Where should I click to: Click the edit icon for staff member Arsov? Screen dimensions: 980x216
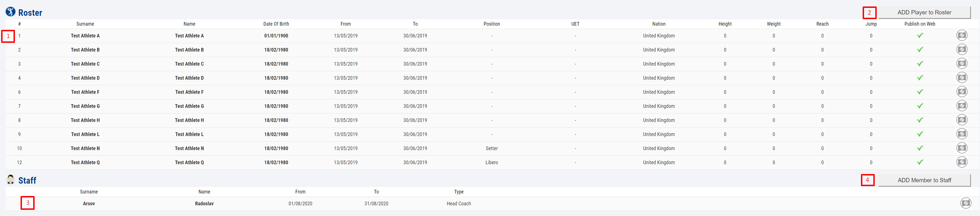tap(966, 203)
